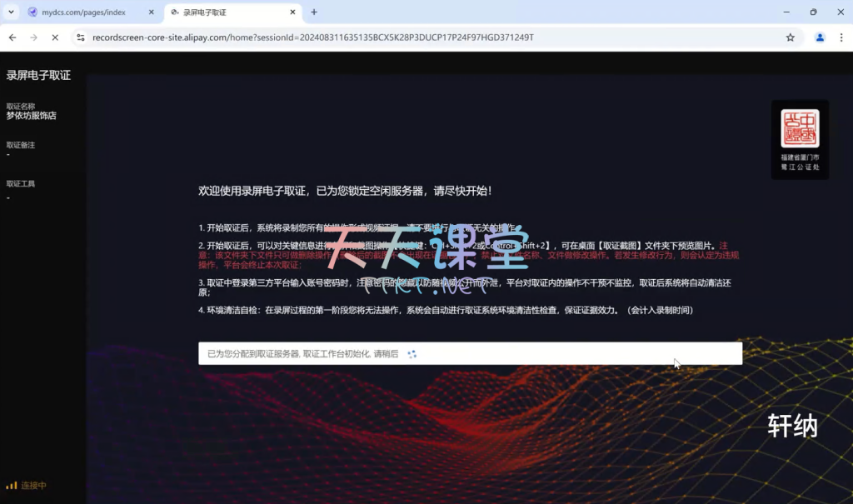Open a new browser tab

click(314, 12)
